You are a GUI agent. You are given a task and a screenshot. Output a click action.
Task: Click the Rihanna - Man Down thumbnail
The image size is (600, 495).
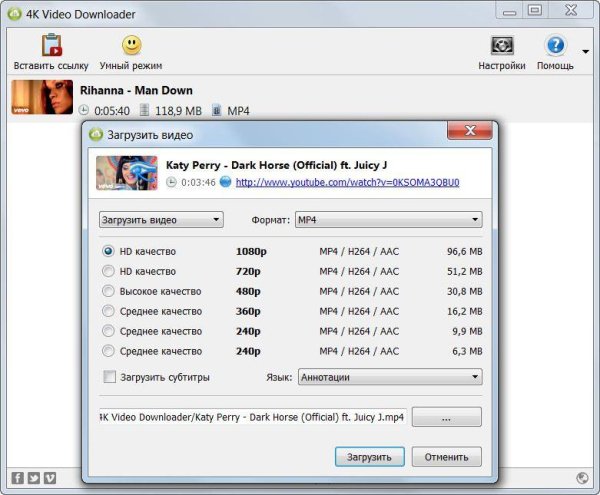click(x=42, y=97)
